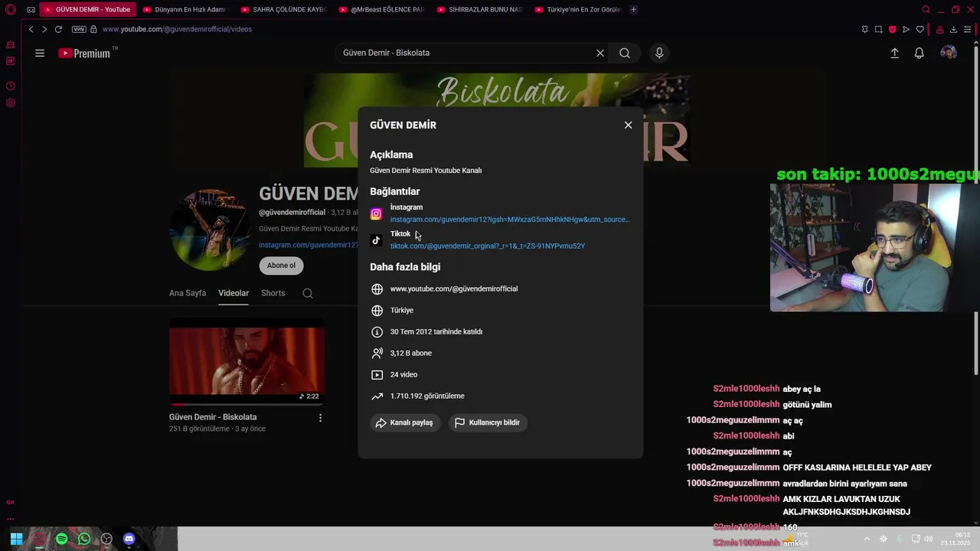Open the Windows Start button
The image size is (980, 551).
pyautogui.click(x=16, y=539)
